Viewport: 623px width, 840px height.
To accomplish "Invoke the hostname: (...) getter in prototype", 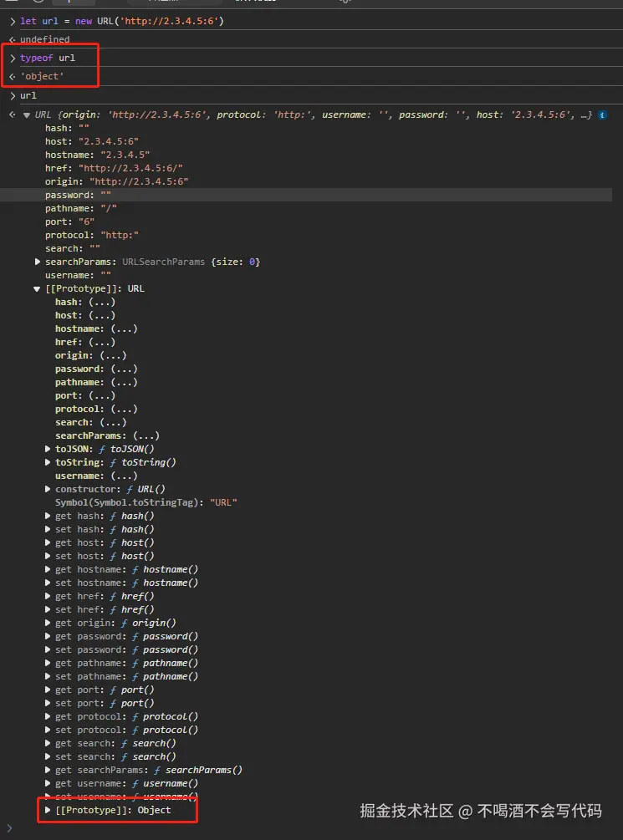I will [x=124, y=329].
